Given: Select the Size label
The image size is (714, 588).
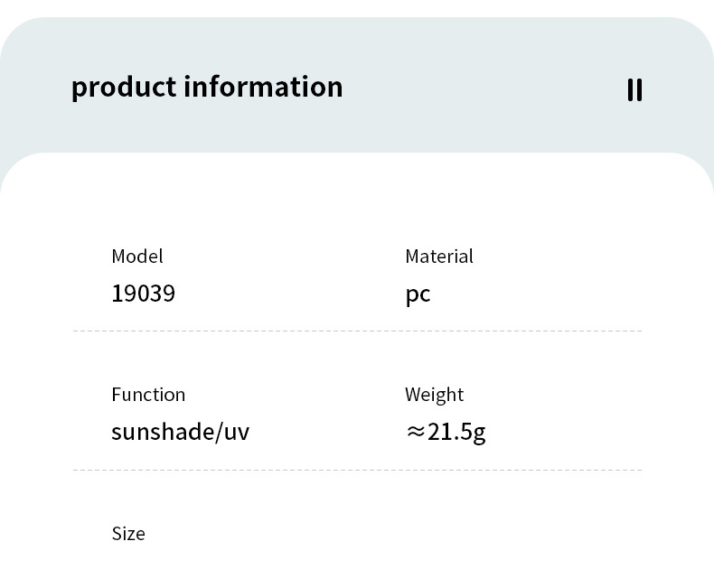Looking at the screenshot, I should 128,534.
